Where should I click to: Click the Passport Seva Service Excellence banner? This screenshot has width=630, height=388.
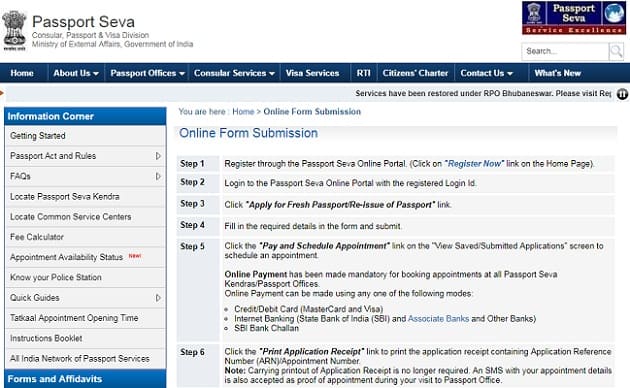pyautogui.click(x=574, y=18)
